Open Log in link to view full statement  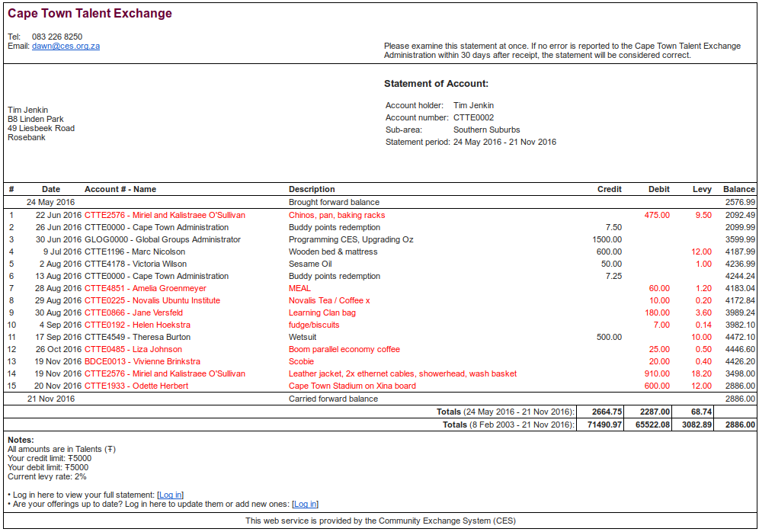[171, 495]
